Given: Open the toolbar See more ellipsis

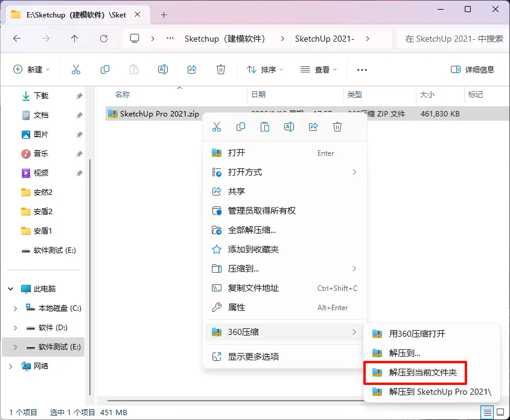Looking at the screenshot, I should click(x=362, y=70).
